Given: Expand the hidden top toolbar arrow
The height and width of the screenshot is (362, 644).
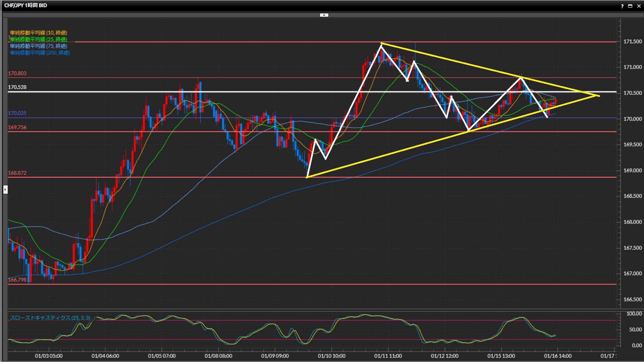Looking at the screenshot, I should point(324,15).
